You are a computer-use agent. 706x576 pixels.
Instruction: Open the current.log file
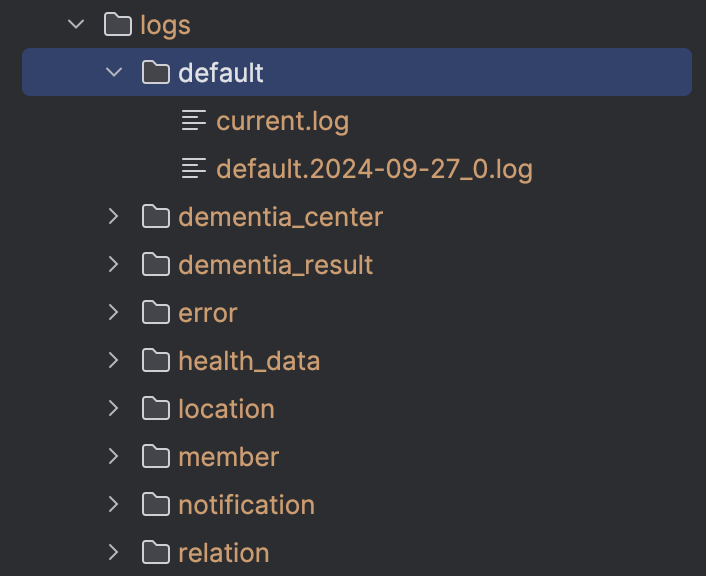(x=282, y=122)
